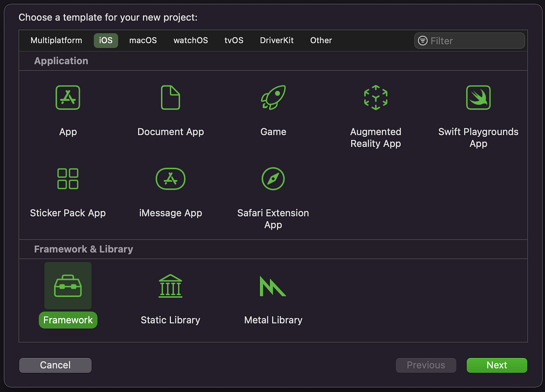Switch to the Multiplatform tab
Image resolution: width=545 pixels, height=392 pixels.
(56, 40)
